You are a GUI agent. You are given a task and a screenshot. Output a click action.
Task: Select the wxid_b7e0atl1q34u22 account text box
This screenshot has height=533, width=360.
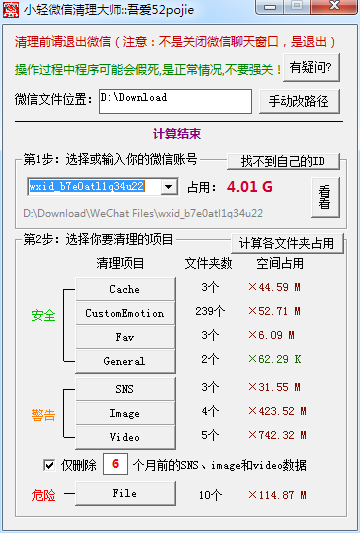tap(94, 186)
